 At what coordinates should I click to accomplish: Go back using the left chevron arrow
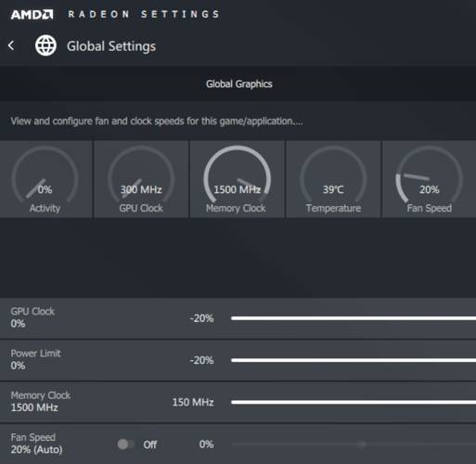click(11, 45)
